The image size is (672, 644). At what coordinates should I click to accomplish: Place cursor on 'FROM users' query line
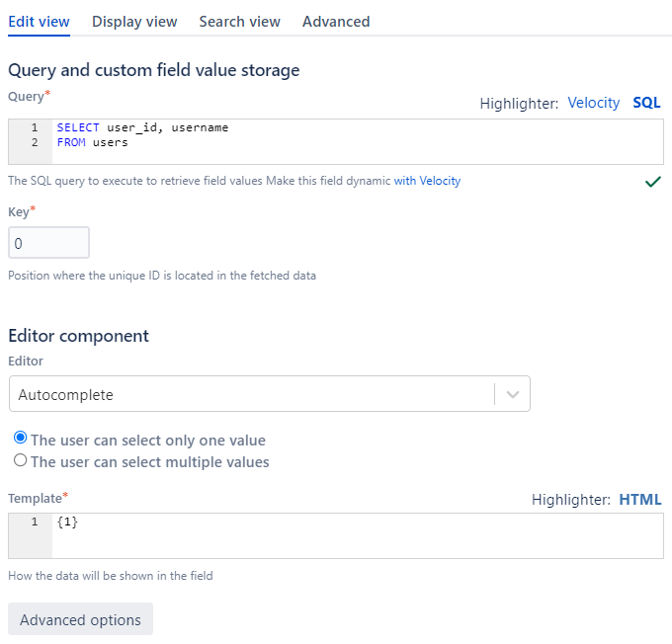click(x=92, y=142)
